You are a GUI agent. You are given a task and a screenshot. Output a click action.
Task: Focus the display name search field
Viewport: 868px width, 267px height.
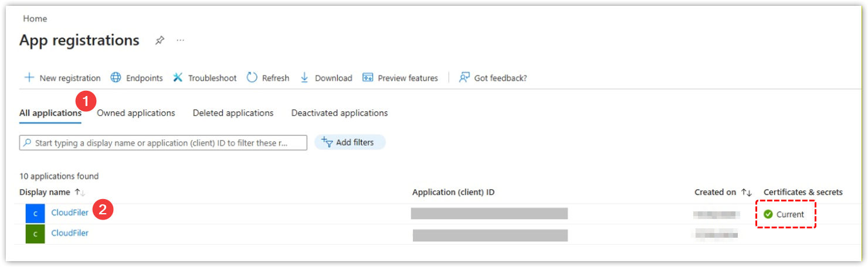coord(164,143)
